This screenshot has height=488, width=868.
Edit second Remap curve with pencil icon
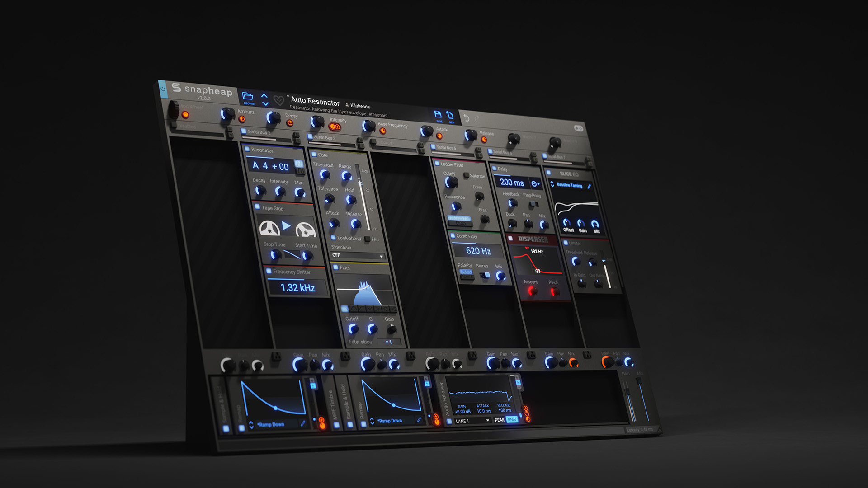coord(419,420)
